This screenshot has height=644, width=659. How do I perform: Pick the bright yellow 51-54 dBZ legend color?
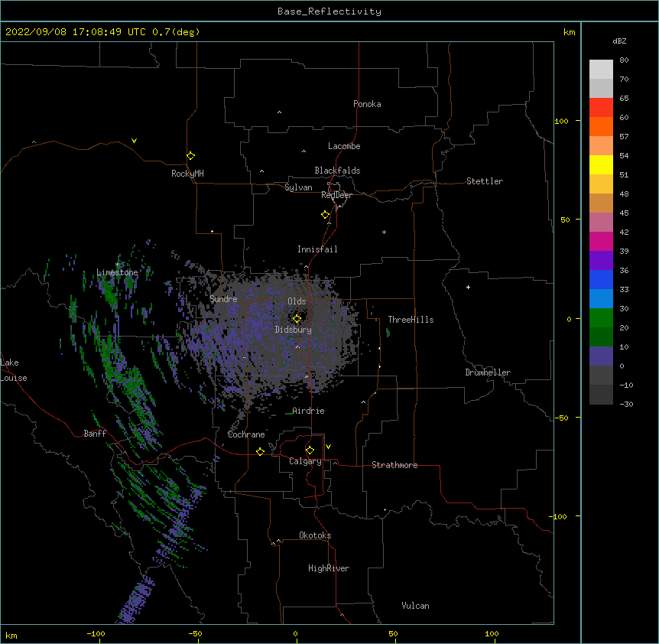click(x=601, y=164)
